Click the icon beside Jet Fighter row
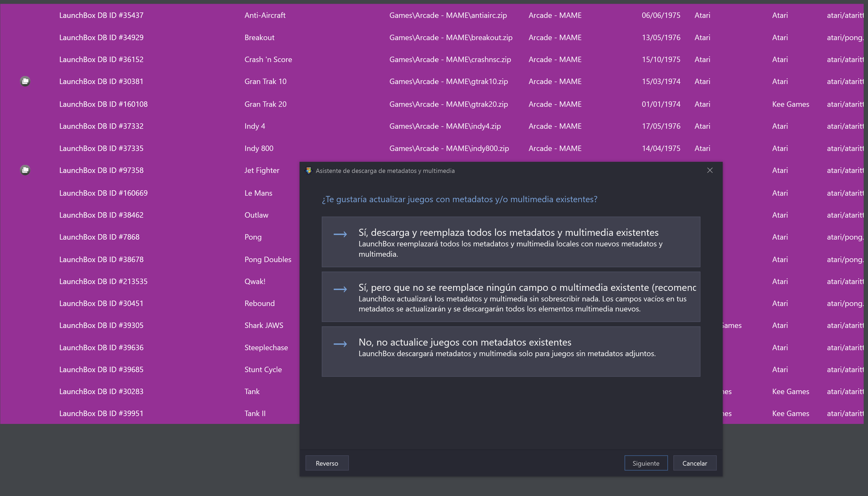 (x=25, y=170)
